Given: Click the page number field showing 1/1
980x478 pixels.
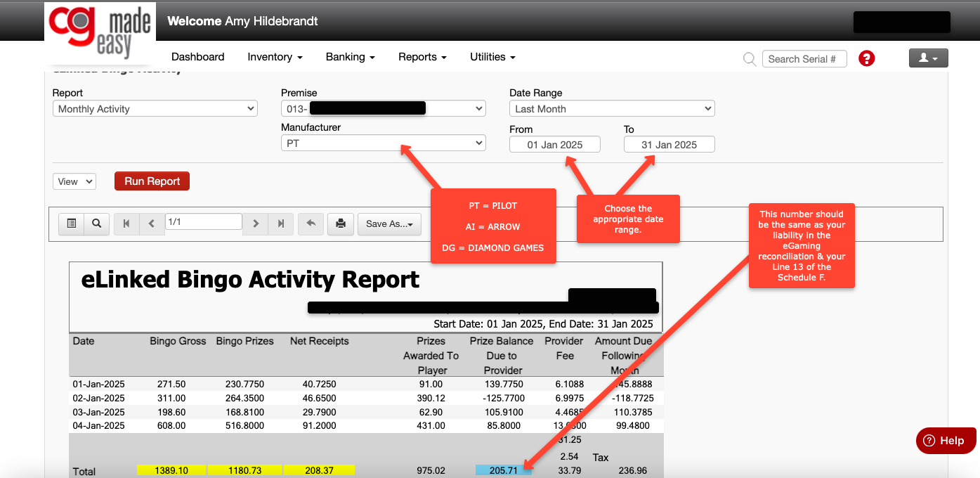Looking at the screenshot, I should tap(204, 221).
